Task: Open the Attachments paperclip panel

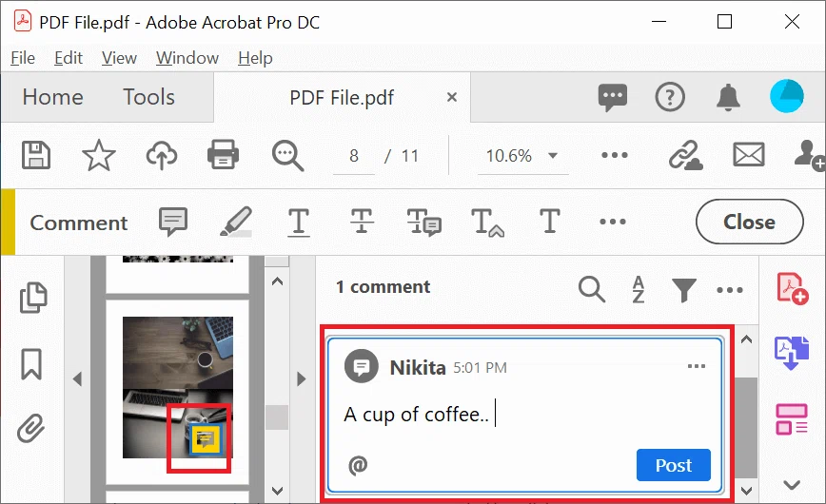Action: tap(30, 428)
